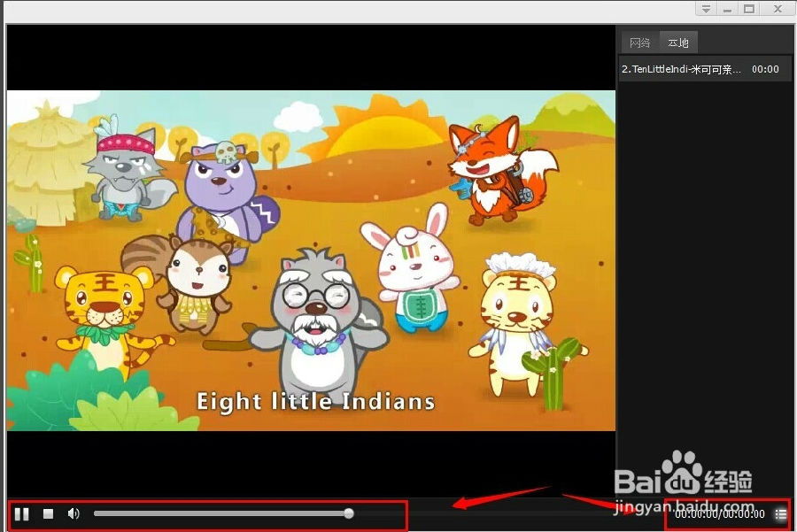Image resolution: width=797 pixels, height=532 pixels.
Task: Click the filled part of the slider track
Action: (x=221, y=513)
